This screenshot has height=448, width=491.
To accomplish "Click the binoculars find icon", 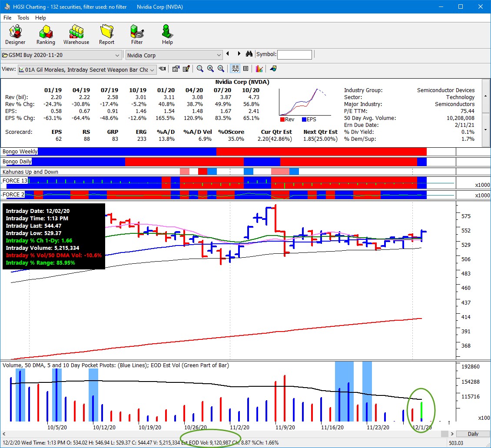I will [x=249, y=54].
